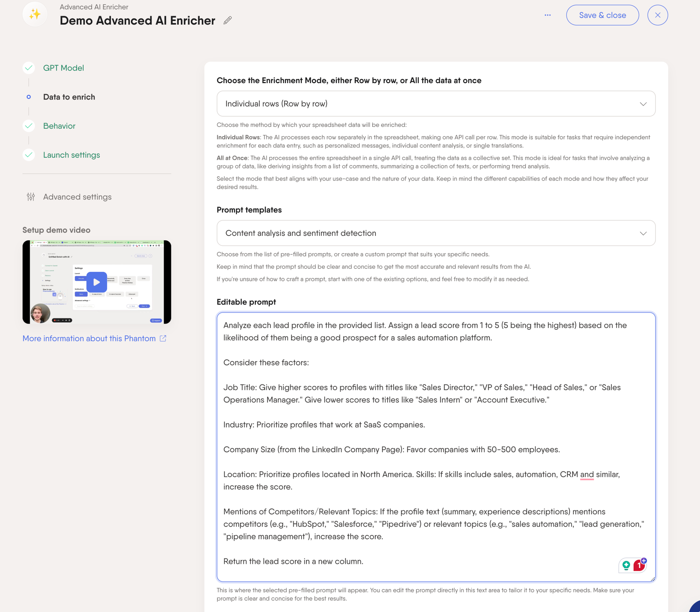Go to the GPT Model step
The width and height of the screenshot is (700, 612).
pyautogui.click(x=63, y=68)
